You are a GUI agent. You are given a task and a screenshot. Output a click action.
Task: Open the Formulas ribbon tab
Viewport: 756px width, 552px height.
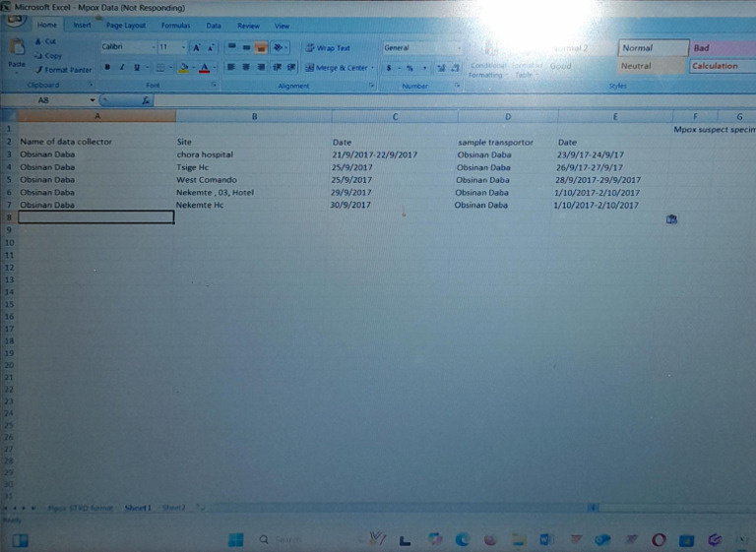[175, 26]
